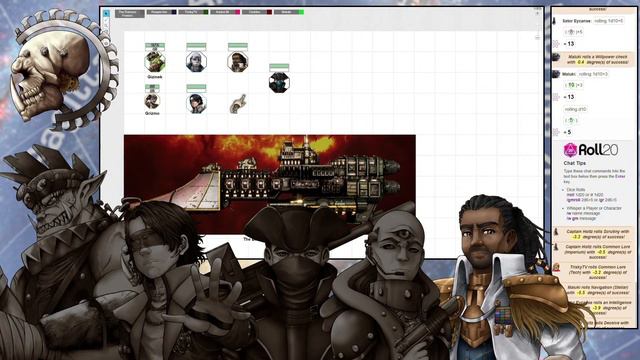Click health bar above the blue-eyed dark token
Viewport: 640px width, 360px height.
(279, 67)
